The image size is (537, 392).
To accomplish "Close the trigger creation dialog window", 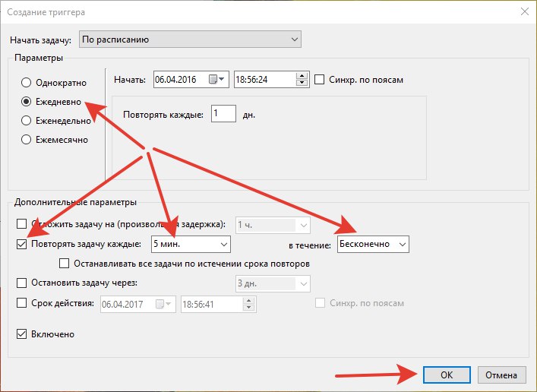I will point(523,11).
